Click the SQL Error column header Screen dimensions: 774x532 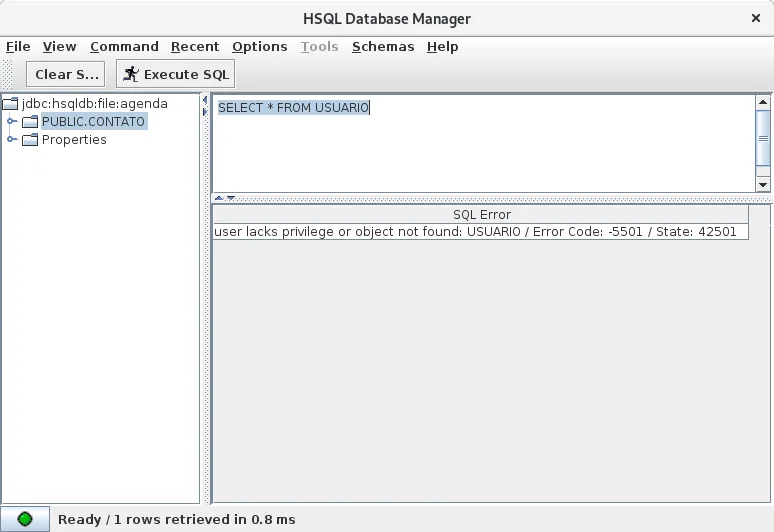click(481, 214)
